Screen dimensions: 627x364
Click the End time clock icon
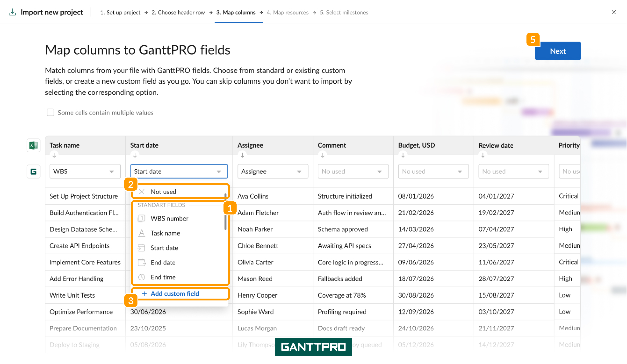click(x=142, y=277)
